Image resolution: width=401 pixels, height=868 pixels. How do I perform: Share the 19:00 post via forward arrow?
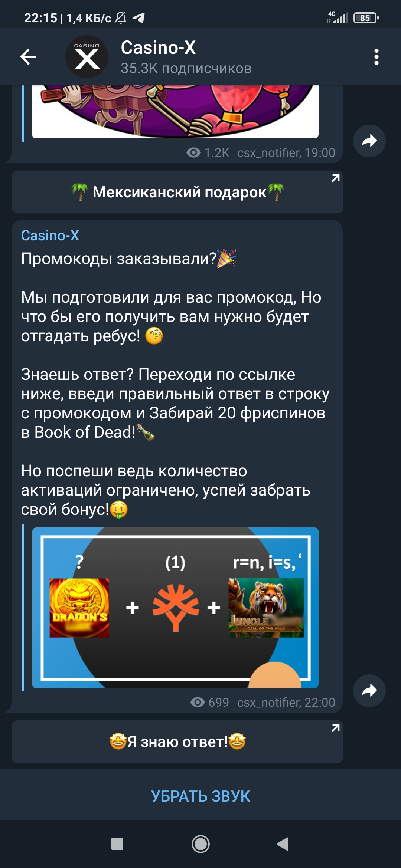(369, 141)
